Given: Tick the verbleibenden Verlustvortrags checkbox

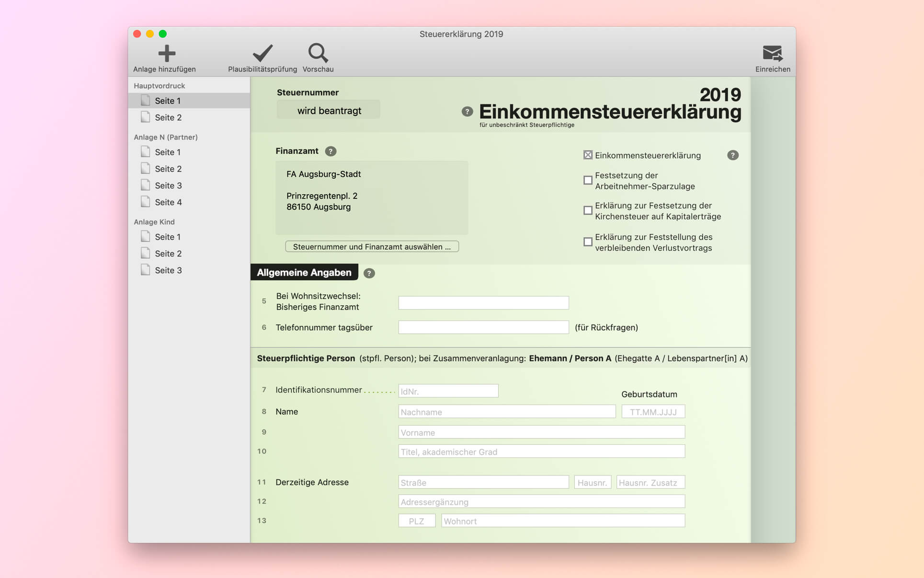Looking at the screenshot, I should (588, 242).
